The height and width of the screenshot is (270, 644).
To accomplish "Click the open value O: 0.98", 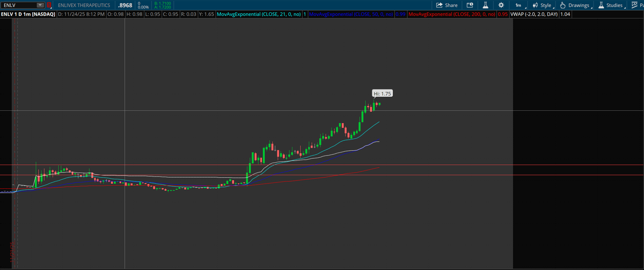I will click(115, 13).
